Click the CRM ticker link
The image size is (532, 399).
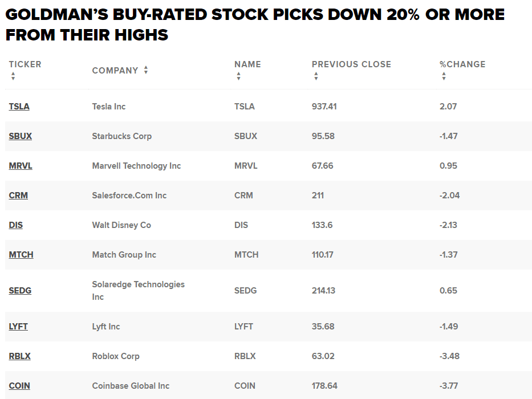click(x=18, y=196)
